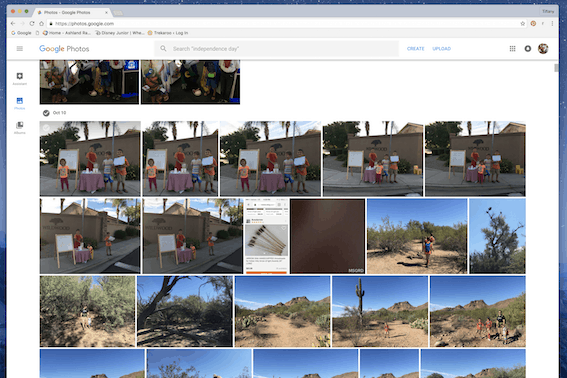This screenshot has width=567, height=378.
Task: Click the search photos field
Action: pyautogui.click(x=277, y=48)
